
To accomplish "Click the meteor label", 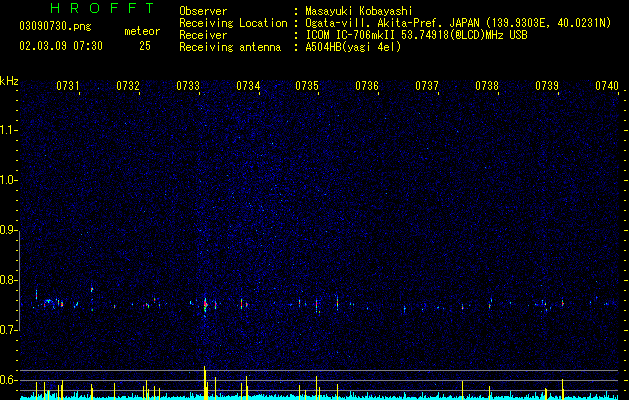I will pos(142,31).
